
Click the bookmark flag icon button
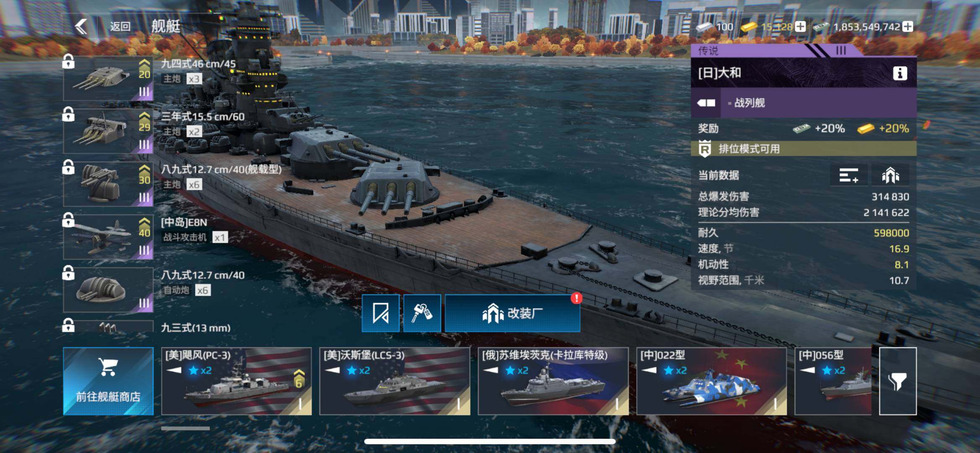[381, 313]
